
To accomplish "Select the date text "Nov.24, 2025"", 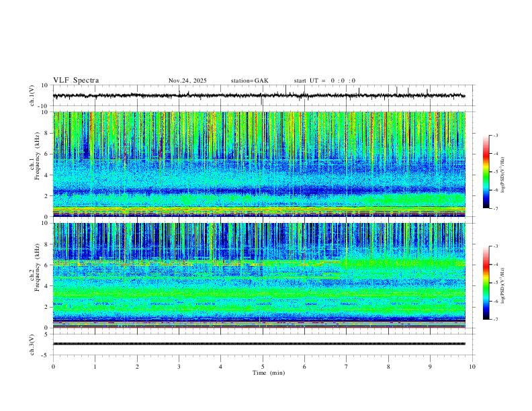I will pyautogui.click(x=187, y=81).
